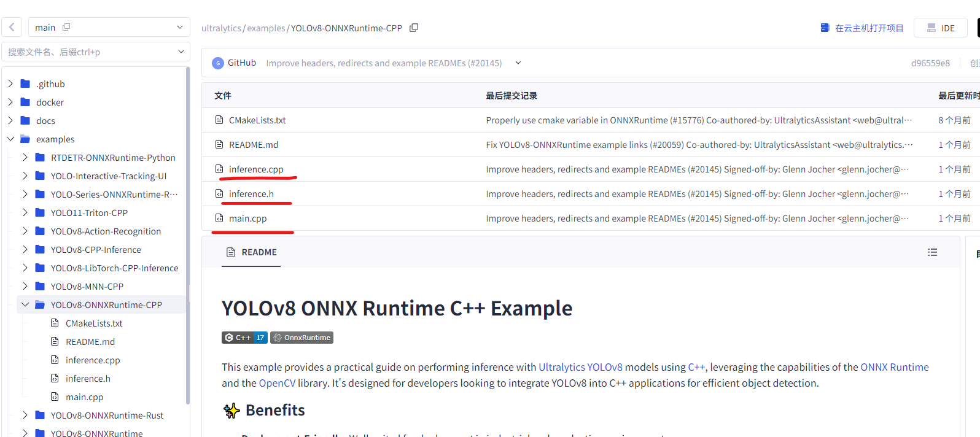Open main.cpp in file table
Viewport: 980px width, 437px height.
pos(248,218)
